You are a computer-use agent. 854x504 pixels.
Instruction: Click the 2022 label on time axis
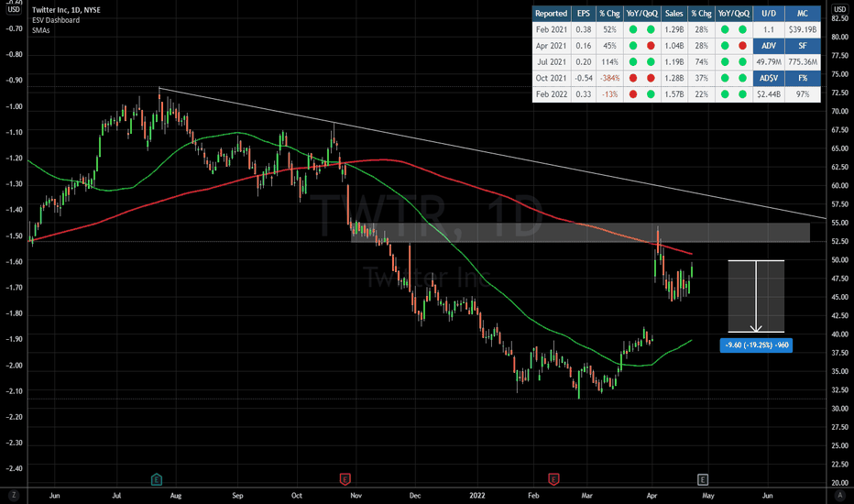pos(477,495)
